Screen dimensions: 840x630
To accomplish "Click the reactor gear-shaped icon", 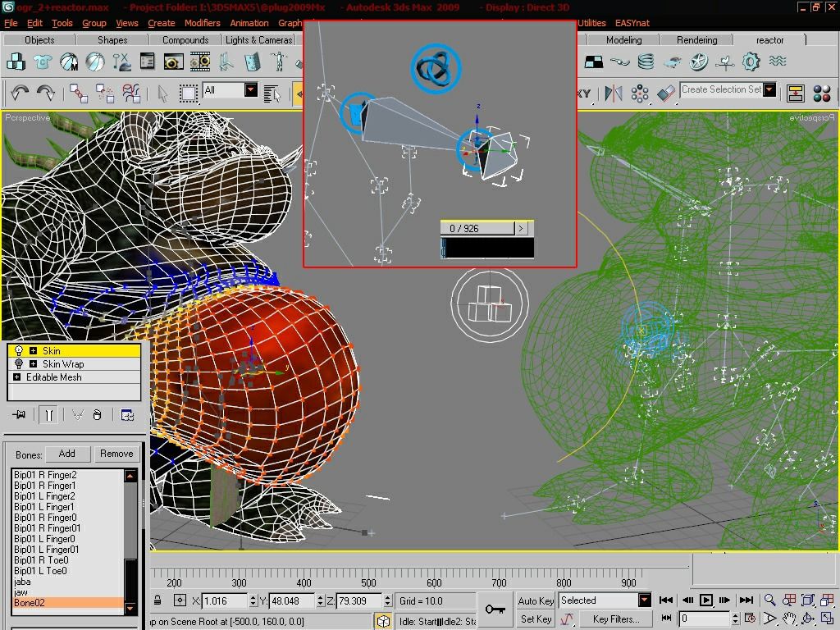I will (x=751, y=62).
